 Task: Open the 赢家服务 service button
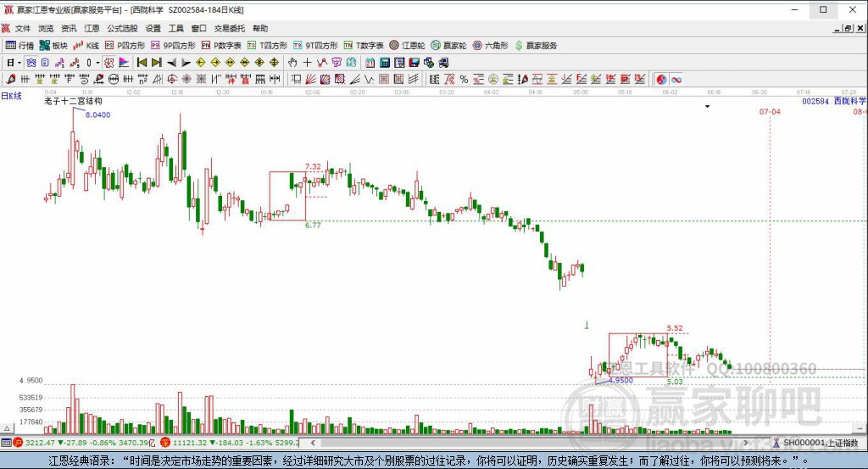536,46
